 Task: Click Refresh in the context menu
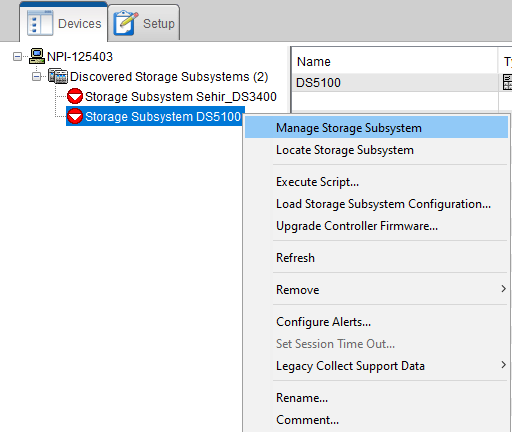pos(376,258)
